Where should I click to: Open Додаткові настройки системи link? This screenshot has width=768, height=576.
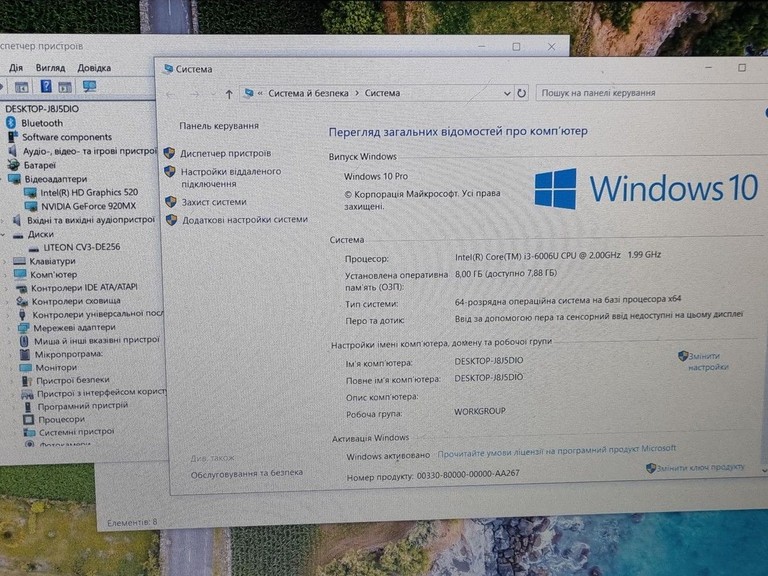(245, 220)
